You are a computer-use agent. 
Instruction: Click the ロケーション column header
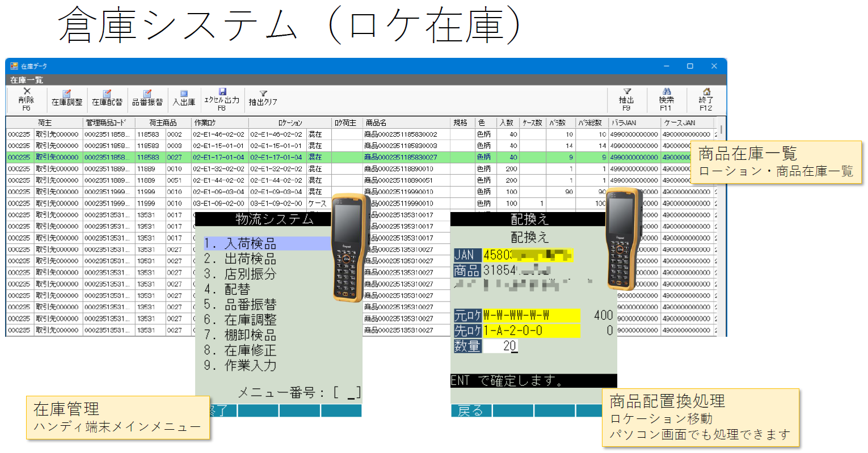(x=290, y=123)
